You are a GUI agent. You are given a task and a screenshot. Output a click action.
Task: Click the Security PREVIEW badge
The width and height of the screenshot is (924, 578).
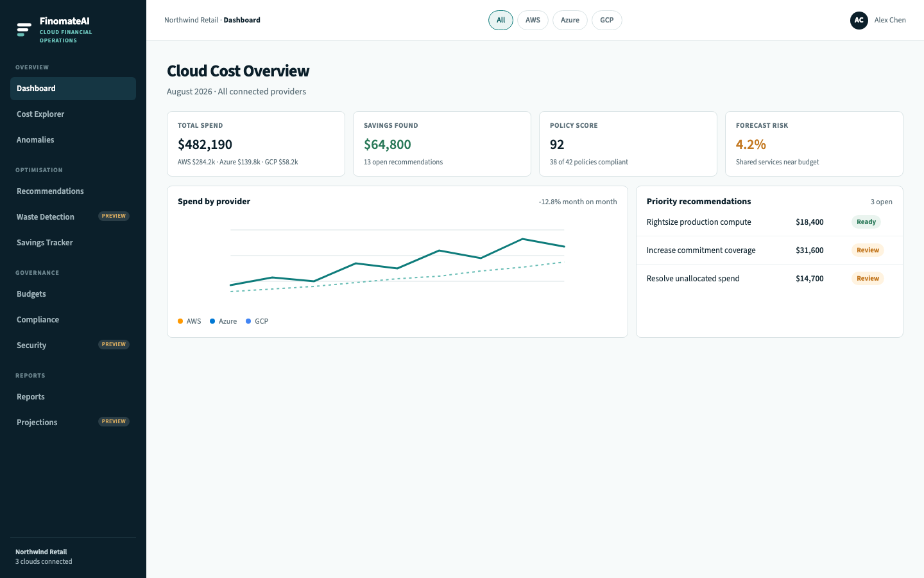[114, 345]
